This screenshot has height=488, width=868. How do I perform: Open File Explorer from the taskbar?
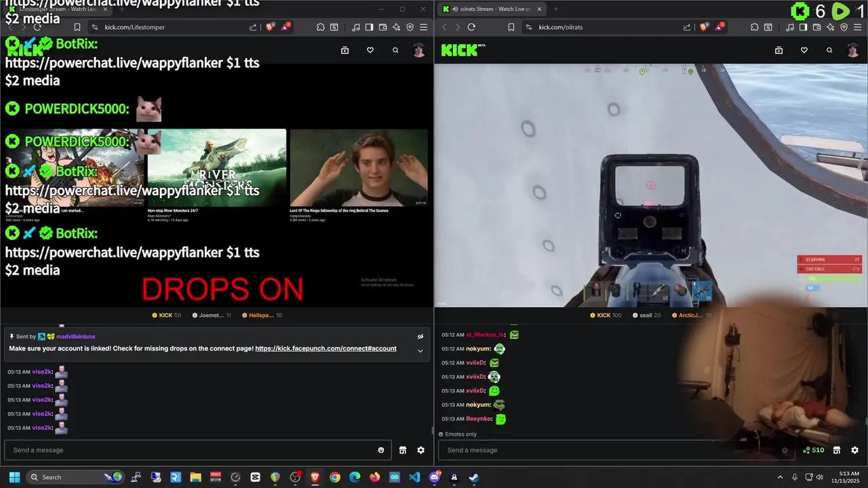click(195, 477)
